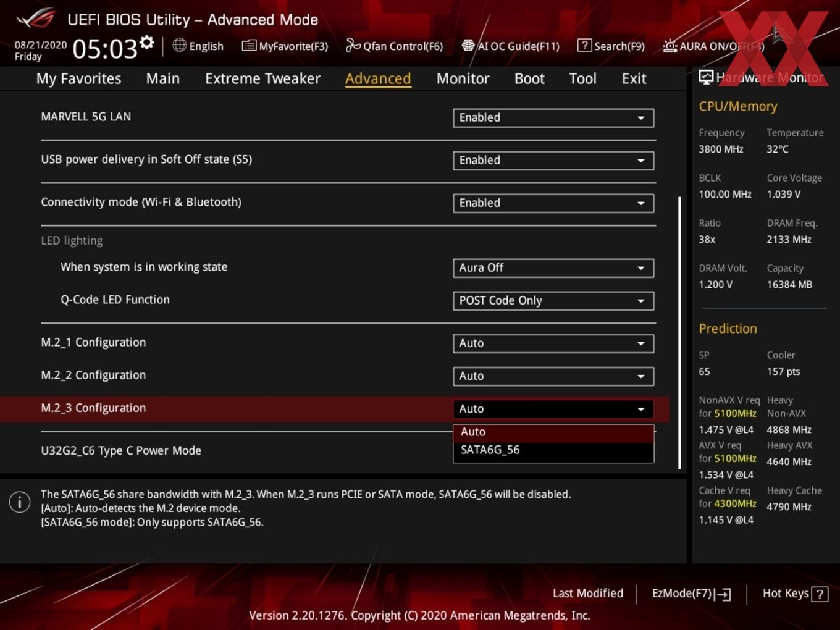This screenshot has height=630, width=840.
Task: Open the Q-Code LED Function dropdown
Action: 553,301
